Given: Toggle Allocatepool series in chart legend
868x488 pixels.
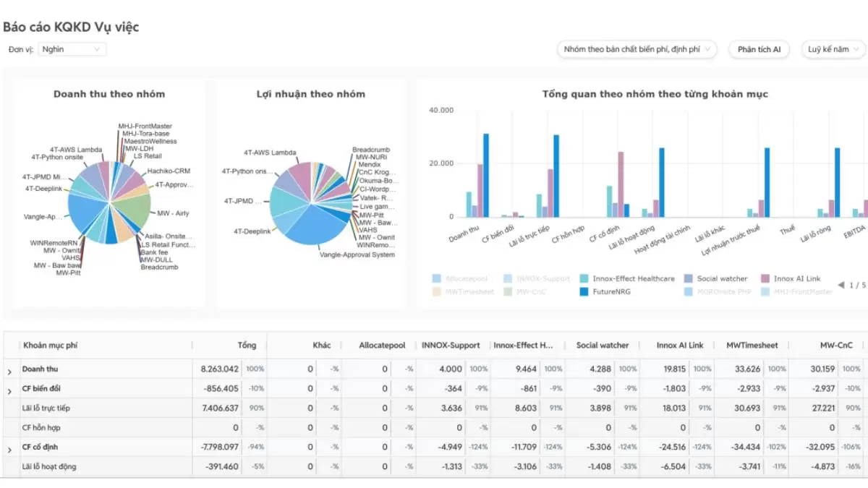Looking at the screenshot, I should (x=437, y=278).
